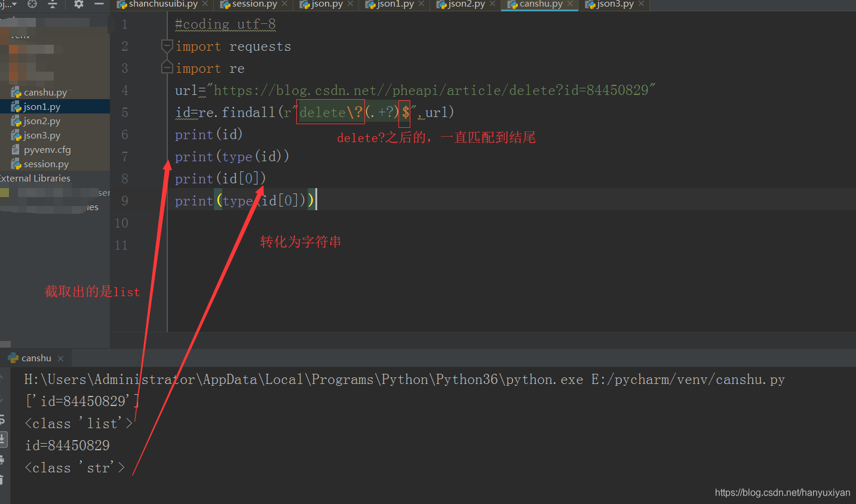Screen dimensions: 856x504
Task: Click the gutter line number 11
Action: 121,245
